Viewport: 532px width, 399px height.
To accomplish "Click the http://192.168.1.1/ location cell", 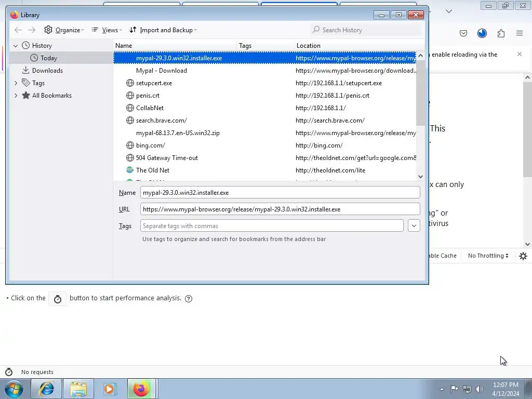I will tap(321, 108).
